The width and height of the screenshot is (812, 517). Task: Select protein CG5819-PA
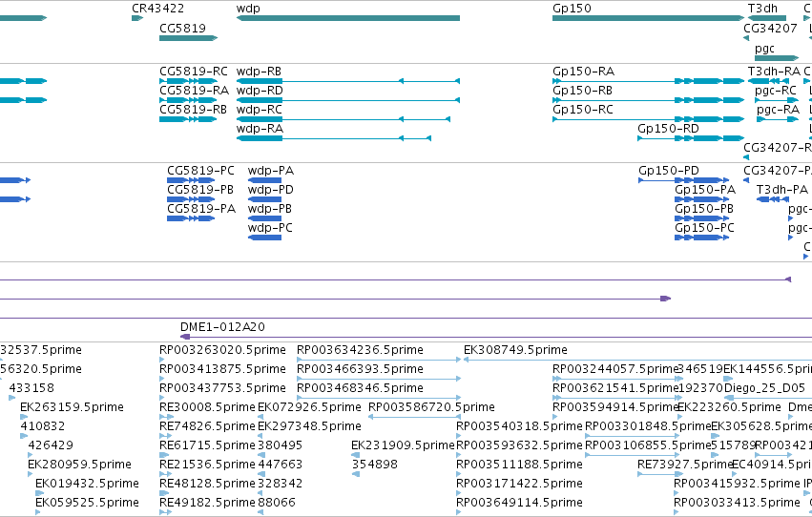point(191,218)
